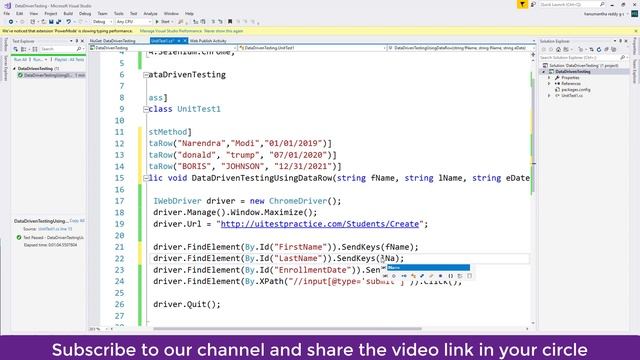Click the editor horizontal scrollbar
This screenshot has width=640, height=360.
point(287,329)
